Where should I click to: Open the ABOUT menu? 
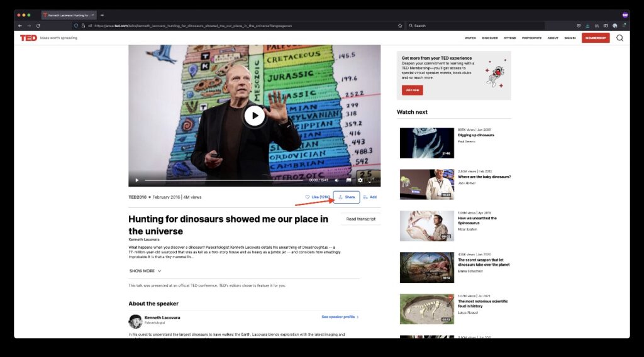[553, 38]
